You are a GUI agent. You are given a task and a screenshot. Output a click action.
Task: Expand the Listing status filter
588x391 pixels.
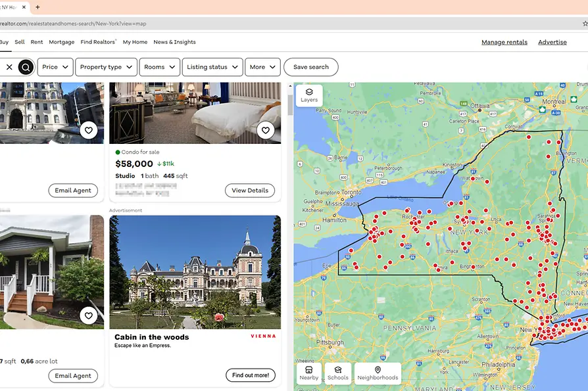pyautogui.click(x=212, y=67)
